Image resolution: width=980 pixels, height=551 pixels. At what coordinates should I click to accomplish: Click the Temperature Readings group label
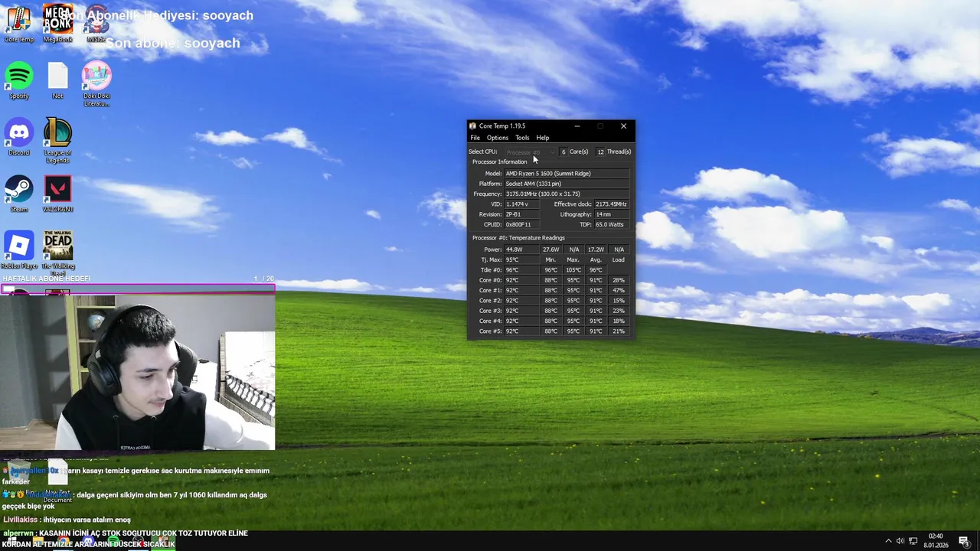point(518,238)
